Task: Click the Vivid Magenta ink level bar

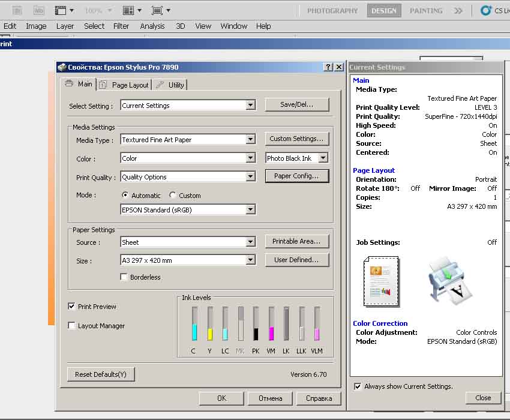Action: pyautogui.click(x=271, y=323)
